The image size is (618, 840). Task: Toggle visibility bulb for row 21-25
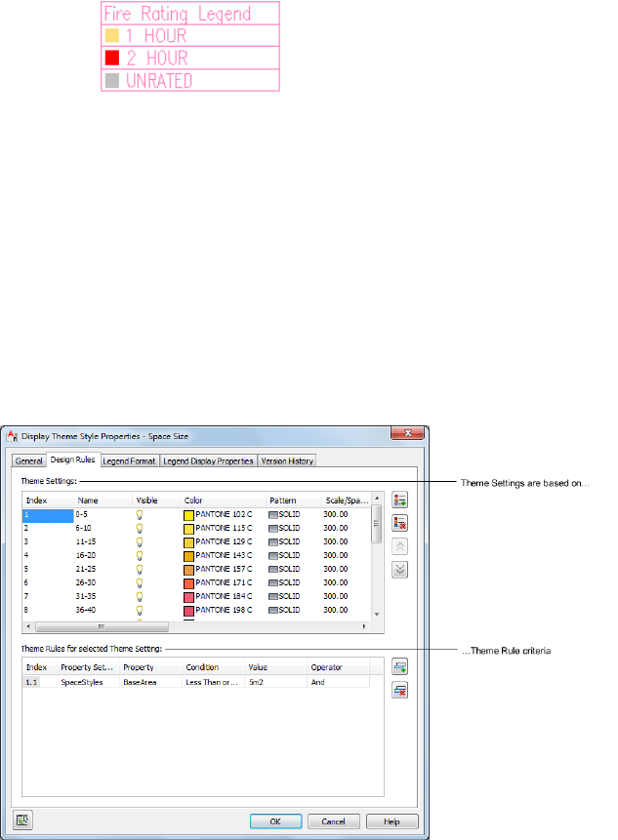[140, 570]
